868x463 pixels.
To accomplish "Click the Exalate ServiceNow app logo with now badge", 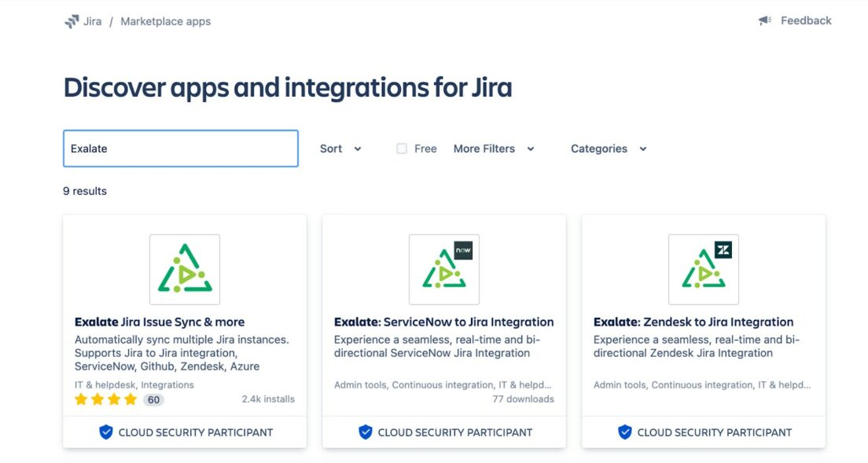I will tap(443, 269).
